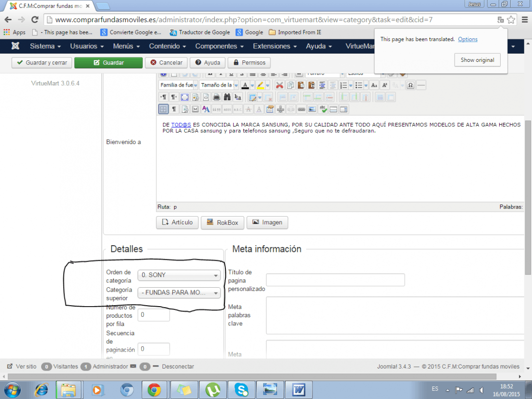Run the spellchecker icon
The image size is (532, 399).
(323, 109)
